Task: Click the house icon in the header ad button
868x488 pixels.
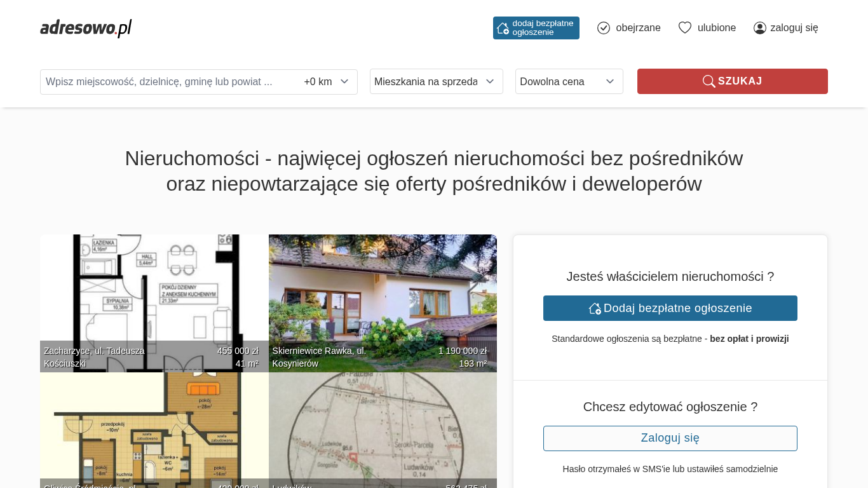Action: [x=503, y=28]
